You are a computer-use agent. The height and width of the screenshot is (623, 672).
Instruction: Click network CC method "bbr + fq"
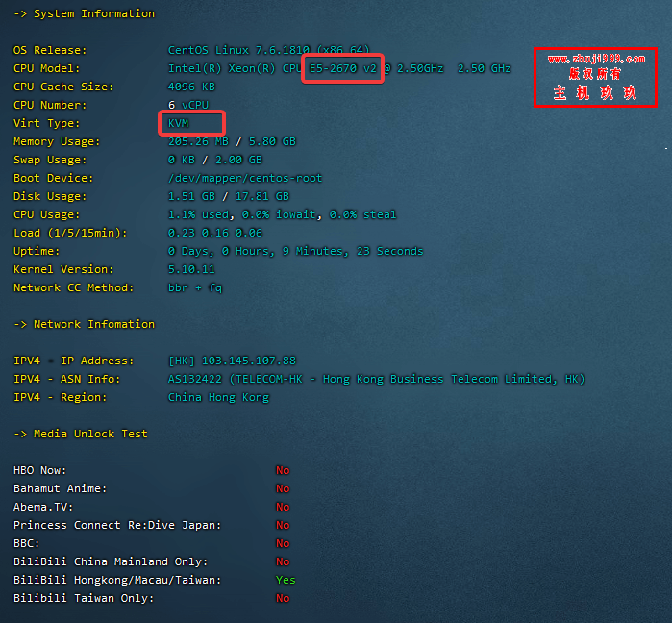point(195,287)
